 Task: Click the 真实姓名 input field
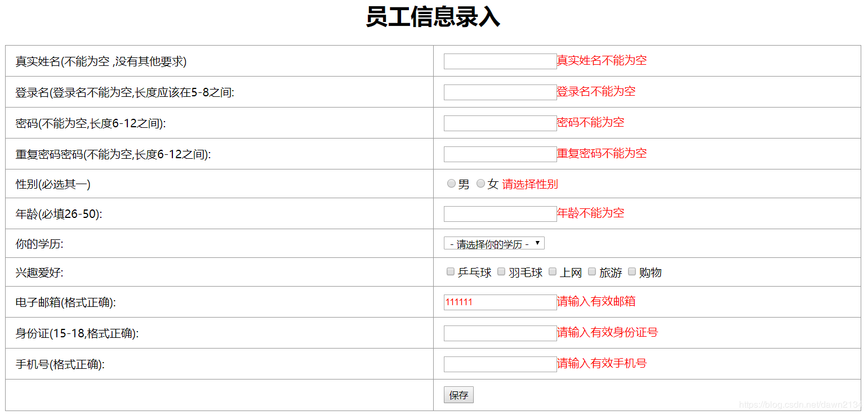499,61
